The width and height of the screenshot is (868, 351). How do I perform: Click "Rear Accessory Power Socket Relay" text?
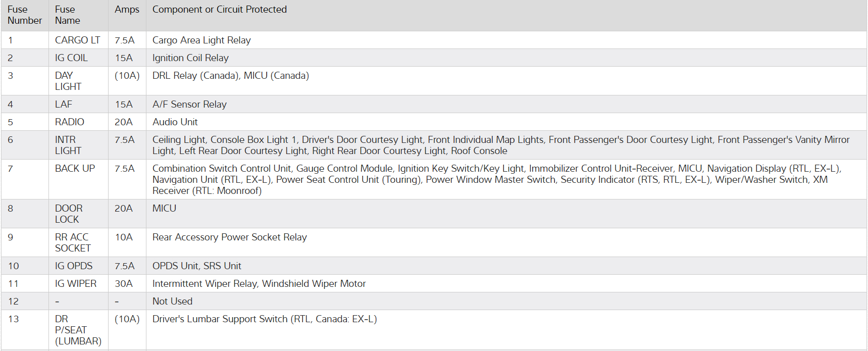pyautogui.click(x=229, y=237)
